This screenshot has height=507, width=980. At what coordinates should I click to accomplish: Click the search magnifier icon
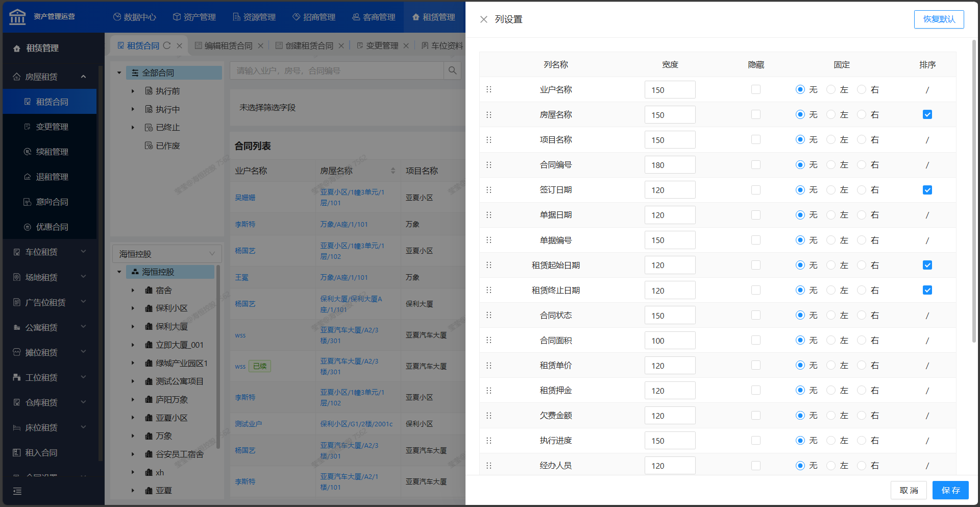(452, 70)
